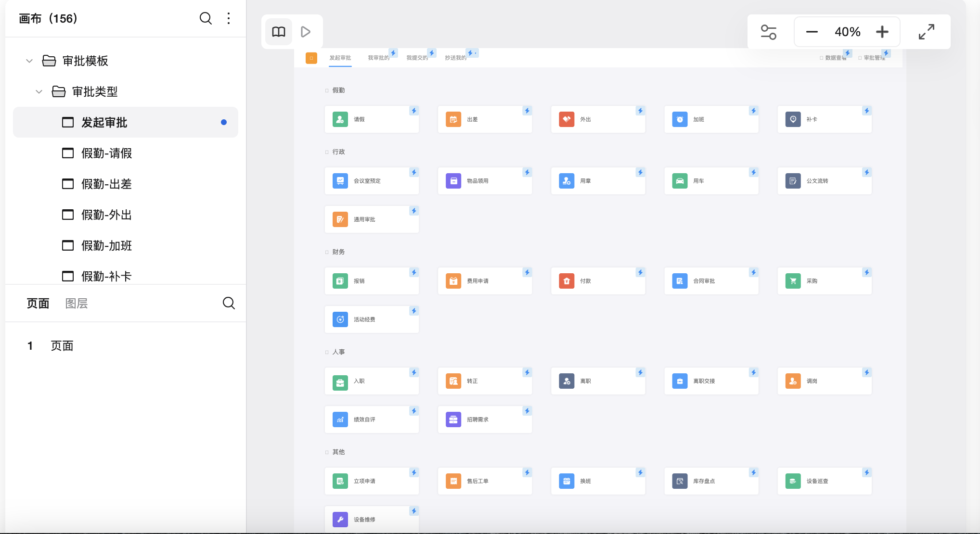Click the orange 费用申请 icon
This screenshot has width=980, height=534.
click(453, 281)
